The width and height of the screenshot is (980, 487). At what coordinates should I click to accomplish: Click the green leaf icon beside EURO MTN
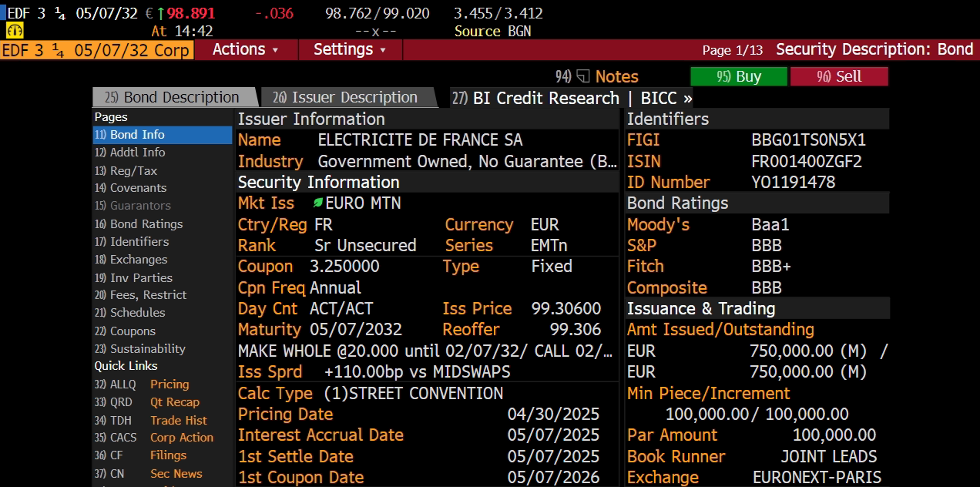point(318,203)
